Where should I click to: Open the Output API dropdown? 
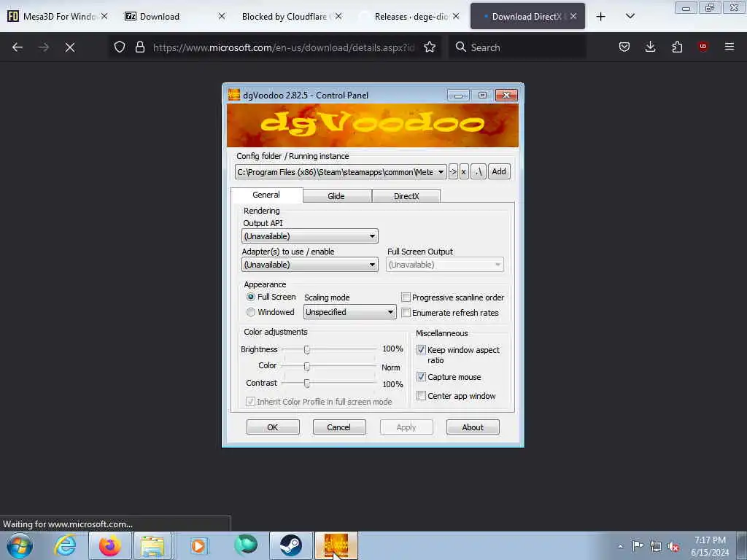point(309,236)
